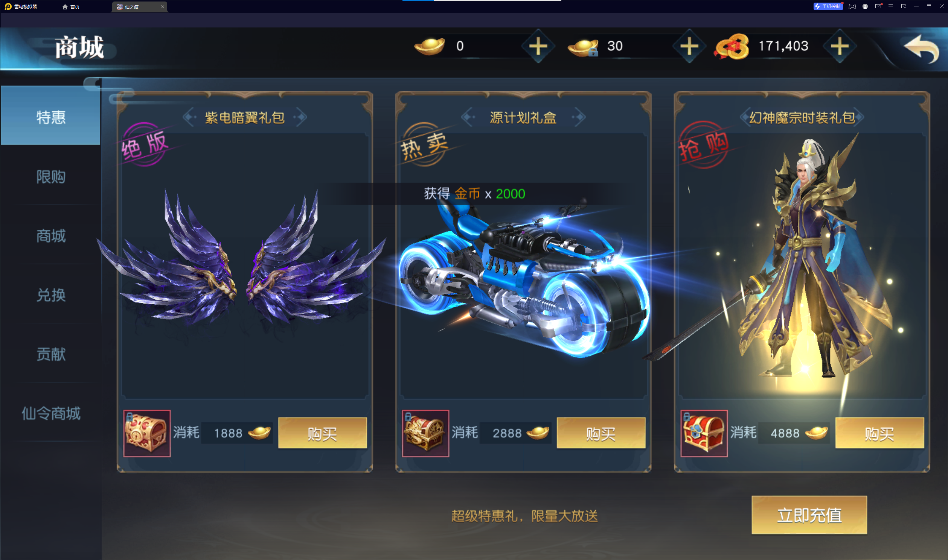Open the emulator mail icon in the title bar
The width and height of the screenshot is (948, 560).
coord(878,6)
